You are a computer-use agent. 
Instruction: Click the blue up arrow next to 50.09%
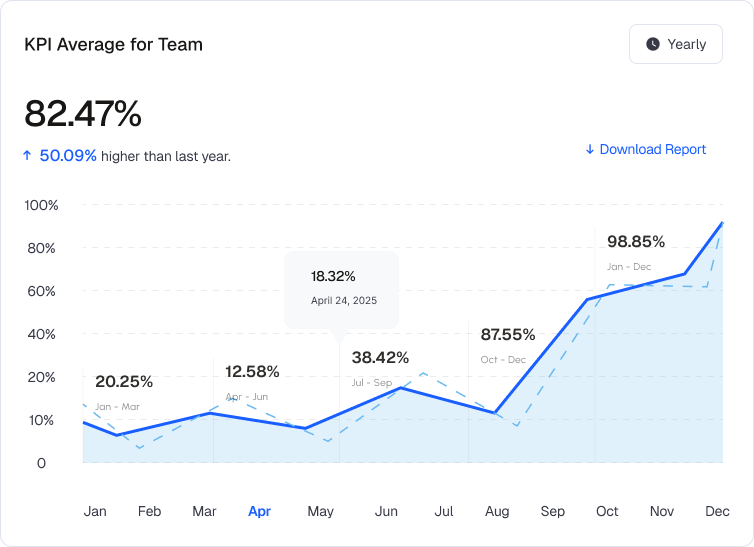pos(27,156)
